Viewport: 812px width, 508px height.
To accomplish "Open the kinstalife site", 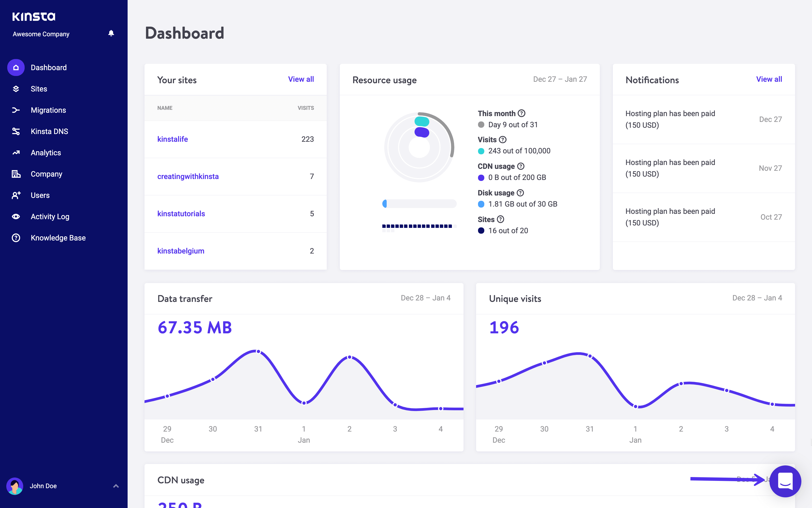I will [173, 139].
